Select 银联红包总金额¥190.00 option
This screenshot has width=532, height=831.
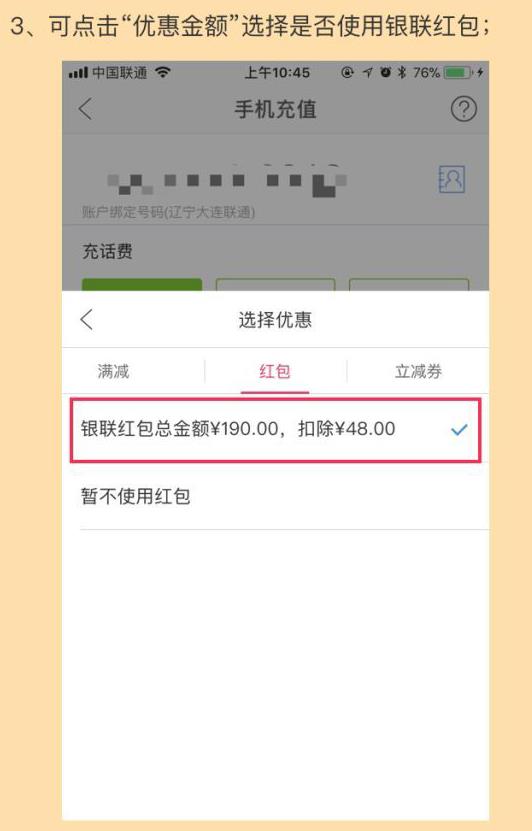coord(276,430)
